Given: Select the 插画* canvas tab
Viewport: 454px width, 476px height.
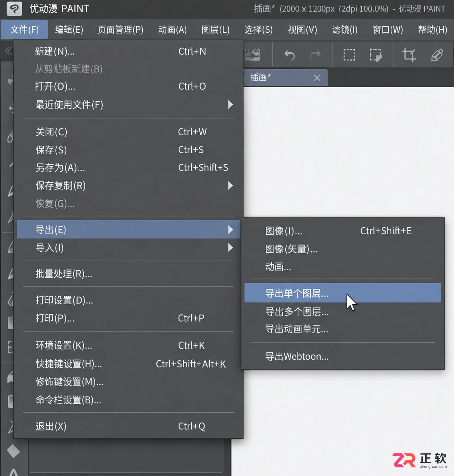Looking at the screenshot, I should click(x=285, y=78).
